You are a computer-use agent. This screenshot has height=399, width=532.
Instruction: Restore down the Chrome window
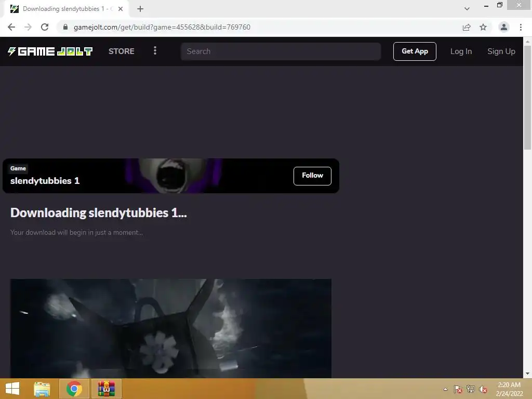(x=499, y=5)
